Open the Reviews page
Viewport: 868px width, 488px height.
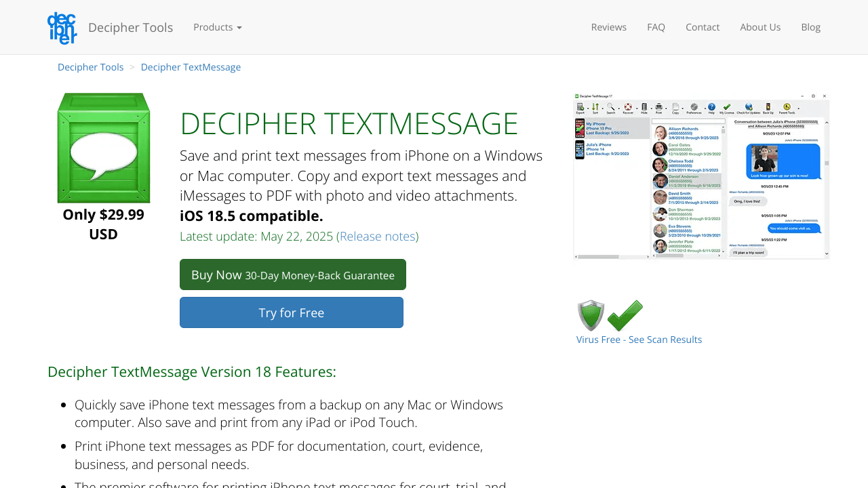coord(609,27)
